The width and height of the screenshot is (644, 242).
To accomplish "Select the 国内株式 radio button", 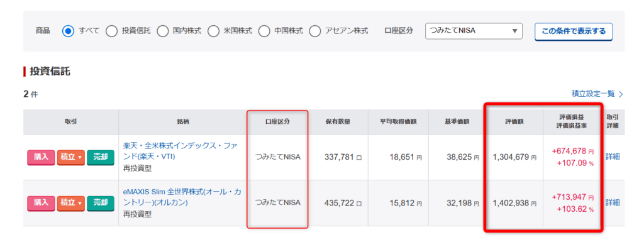I will tap(163, 31).
